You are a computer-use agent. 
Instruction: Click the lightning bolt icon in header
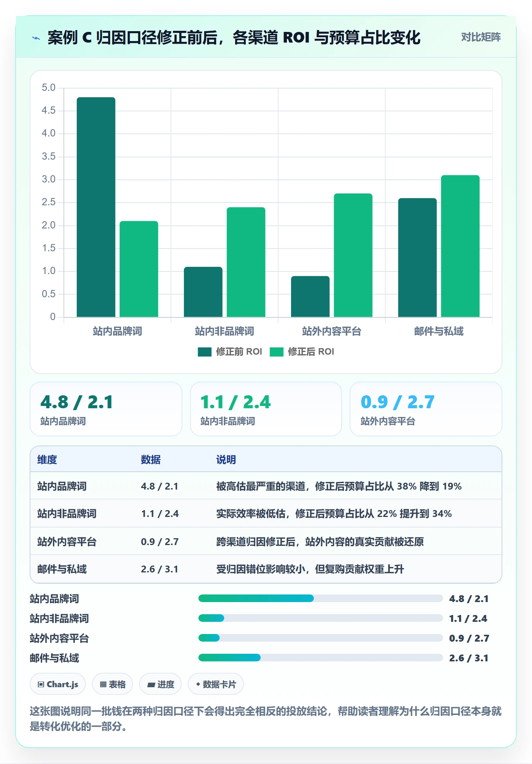36,38
